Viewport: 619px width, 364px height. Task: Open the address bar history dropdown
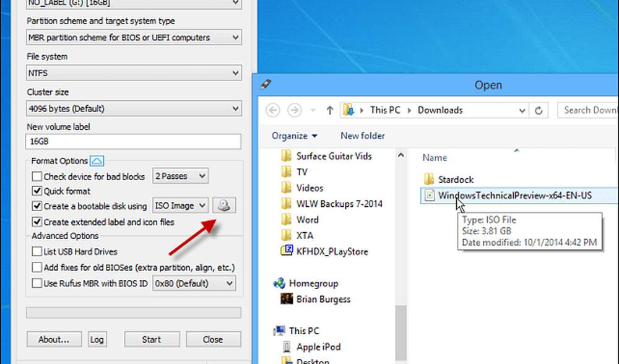point(522,111)
